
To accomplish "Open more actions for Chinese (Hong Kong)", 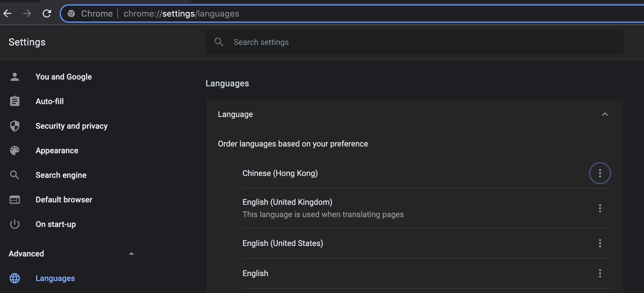I will coord(600,173).
